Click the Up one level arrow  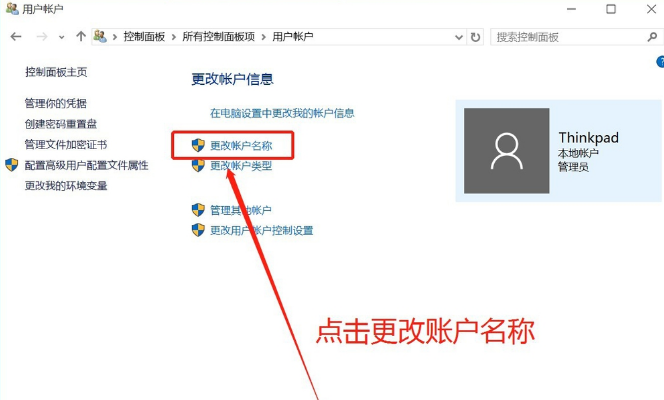pos(80,36)
